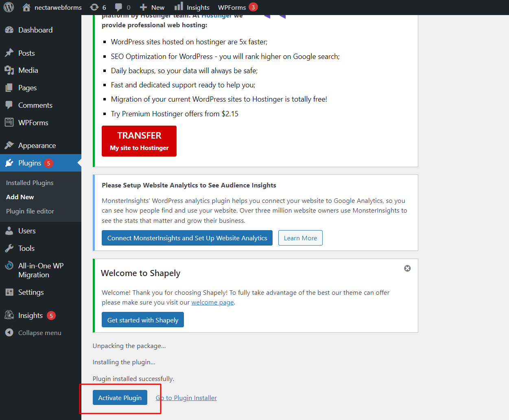The height and width of the screenshot is (420, 509).
Task: Click the 'Daily backups' bullet text
Action: pyautogui.click(x=184, y=71)
